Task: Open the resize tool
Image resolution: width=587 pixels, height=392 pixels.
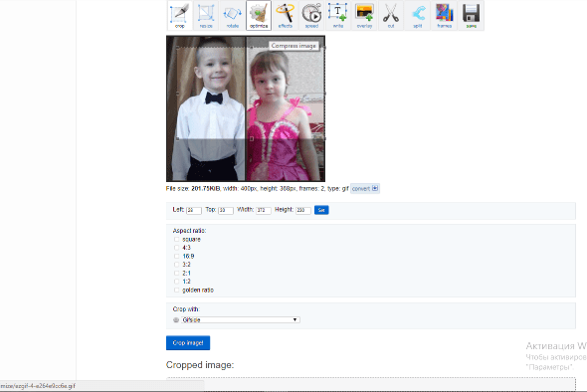Action: (x=206, y=15)
